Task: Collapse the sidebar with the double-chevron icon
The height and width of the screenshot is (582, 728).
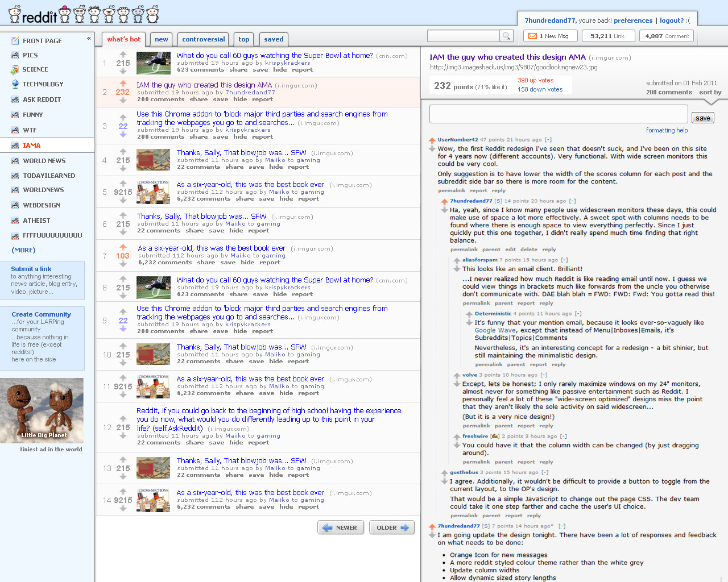Action: click(x=89, y=39)
